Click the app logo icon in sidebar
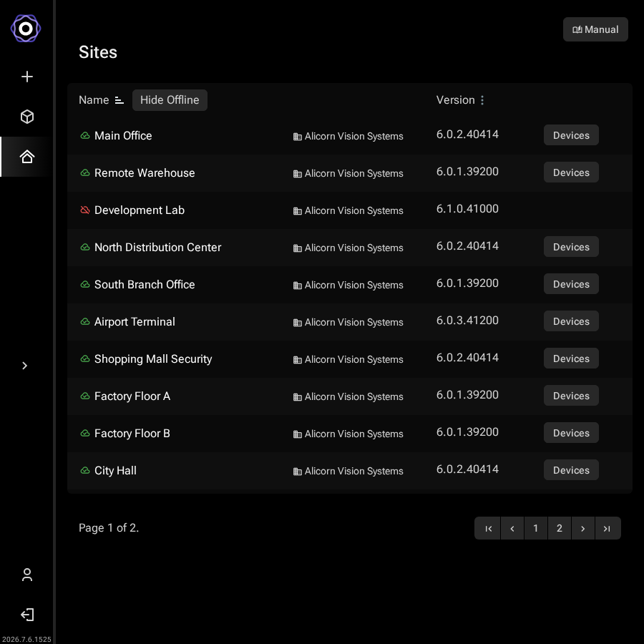Viewport: 644px width, 644px height. 26,29
